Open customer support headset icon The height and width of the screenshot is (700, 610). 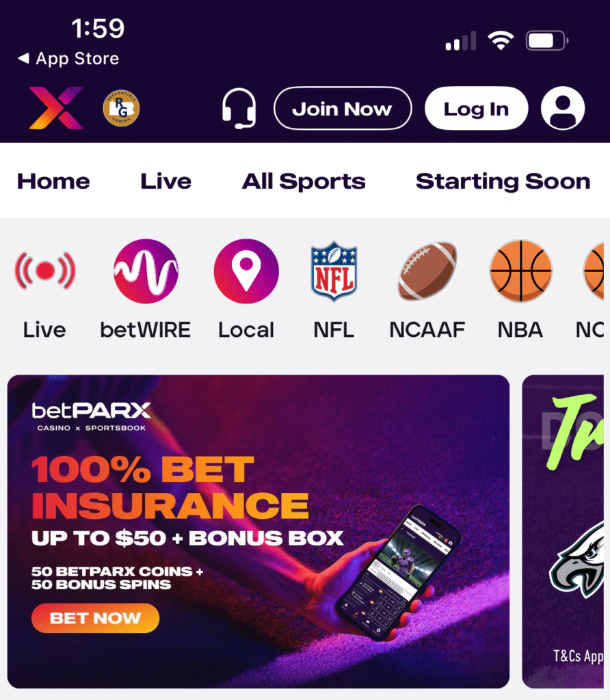click(x=239, y=108)
